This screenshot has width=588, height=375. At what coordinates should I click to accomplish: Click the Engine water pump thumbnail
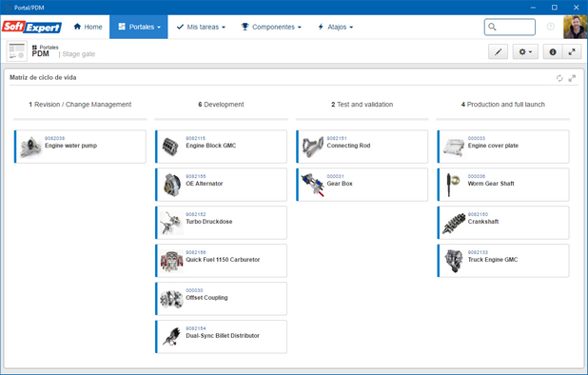tap(30, 147)
